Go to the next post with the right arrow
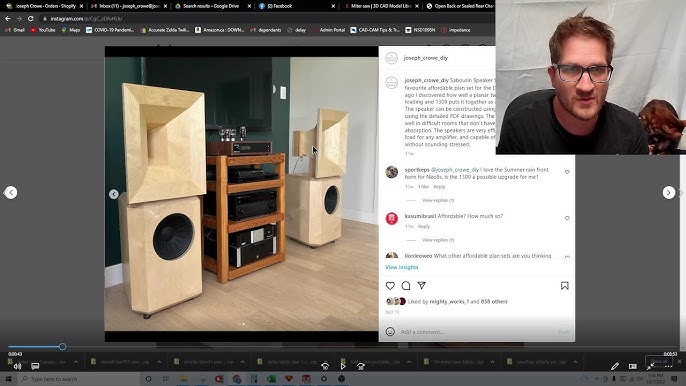 coord(668,193)
